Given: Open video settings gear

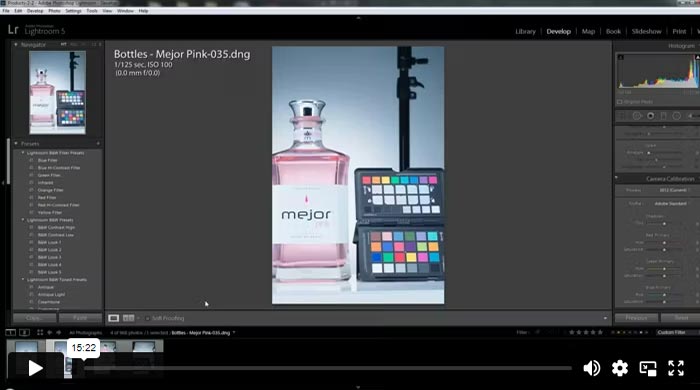Looking at the screenshot, I should tap(620, 368).
